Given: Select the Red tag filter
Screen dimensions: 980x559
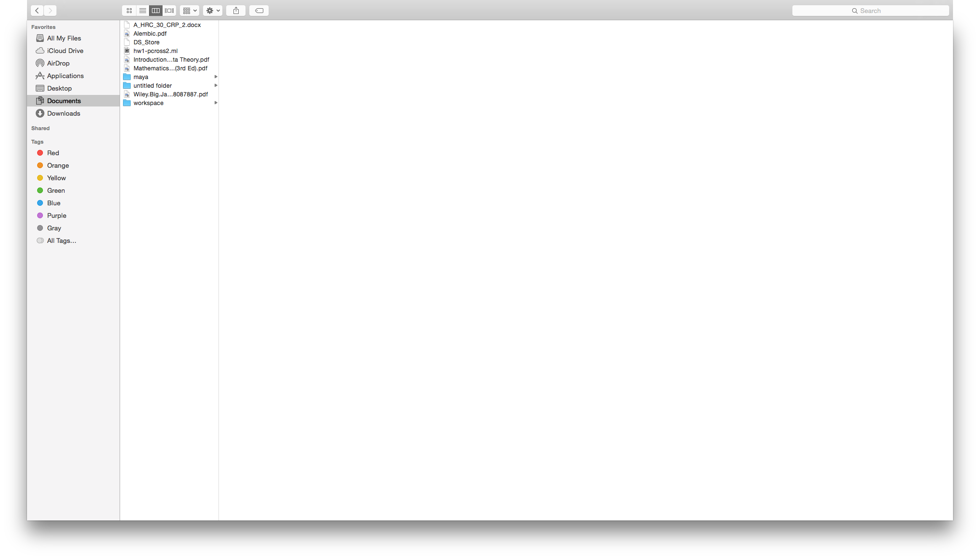Looking at the screenshot, I should click(53, 153).
